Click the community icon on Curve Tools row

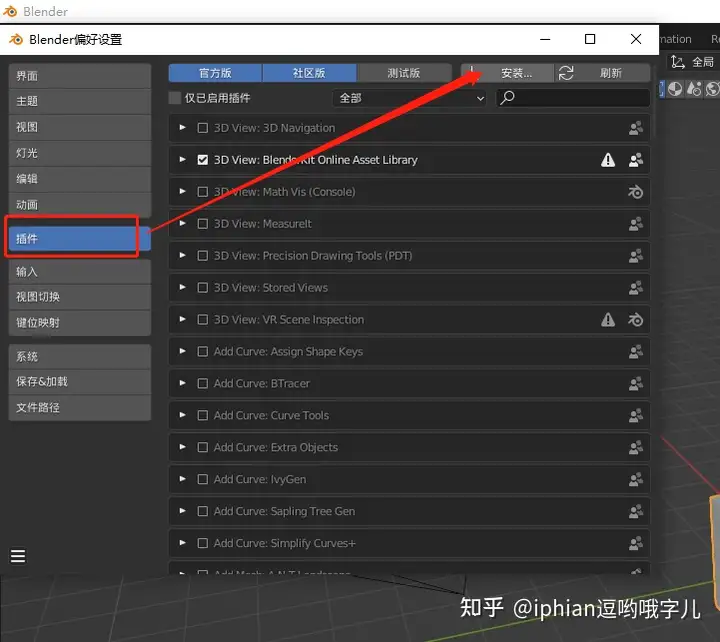click(636, 415)
